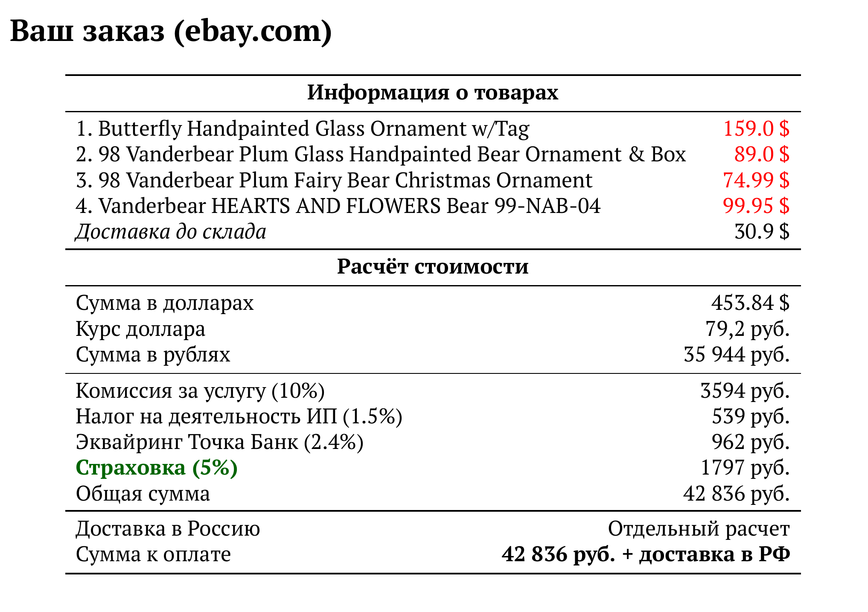Click the Butterfly Handpainted Glass Ornament item
868x612 pixels.
point(303,129)
